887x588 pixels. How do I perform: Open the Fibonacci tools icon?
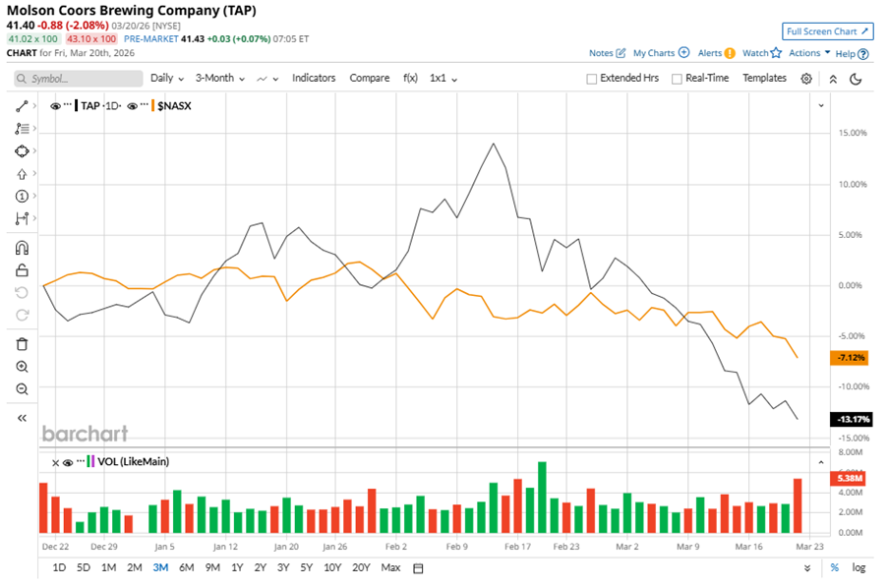pos(22,129)
